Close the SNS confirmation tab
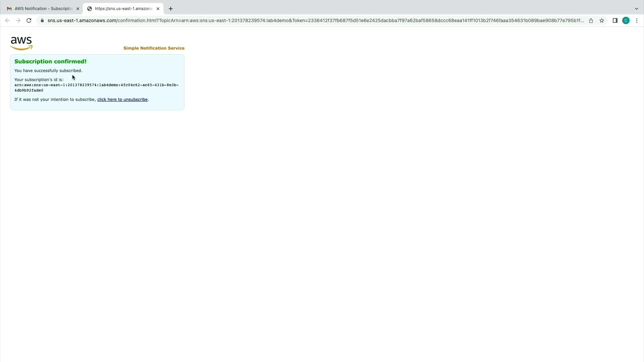 [158, 9]
